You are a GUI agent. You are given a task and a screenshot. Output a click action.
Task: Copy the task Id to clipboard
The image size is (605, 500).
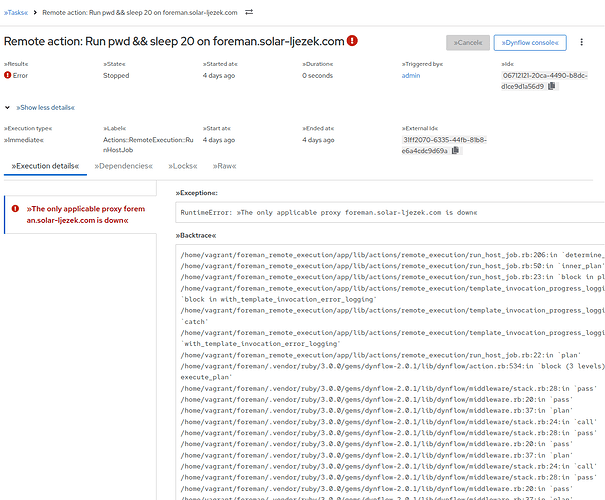tap(552, 86)
